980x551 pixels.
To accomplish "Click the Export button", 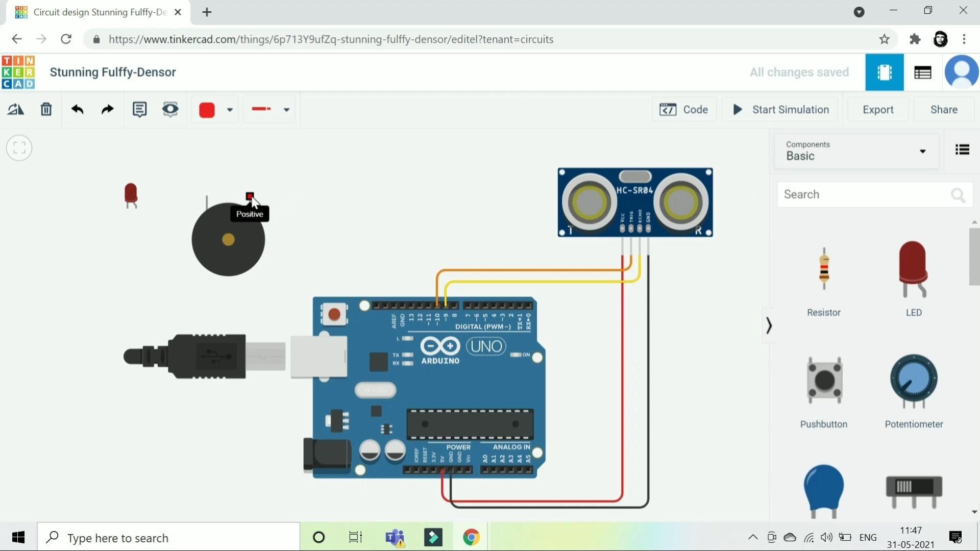I will coord(877,109).
